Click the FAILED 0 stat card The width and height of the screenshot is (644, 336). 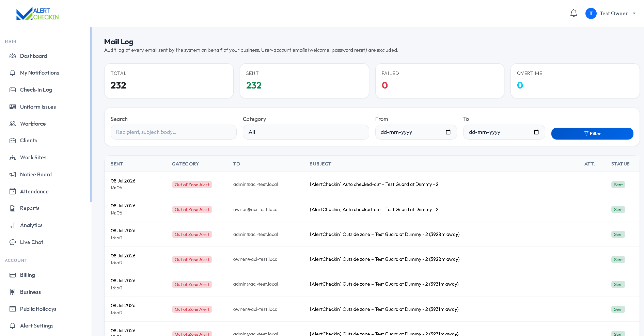[x=440, y=81]
